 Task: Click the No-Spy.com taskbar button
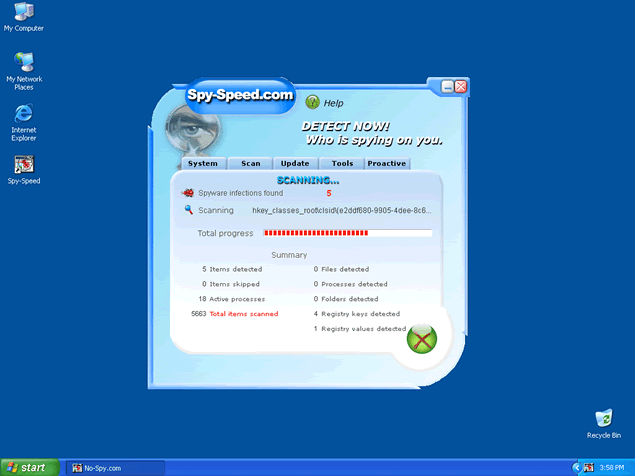coord(114,467)
